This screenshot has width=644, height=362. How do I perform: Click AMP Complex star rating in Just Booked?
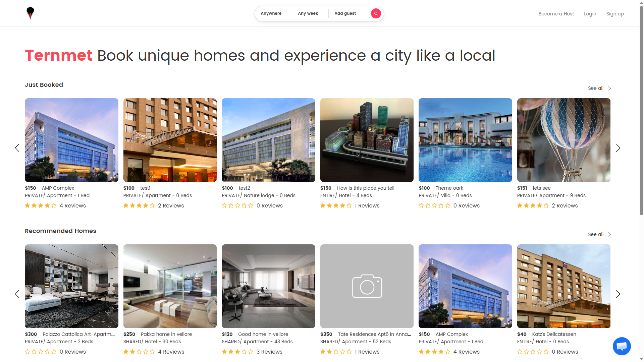41,205
